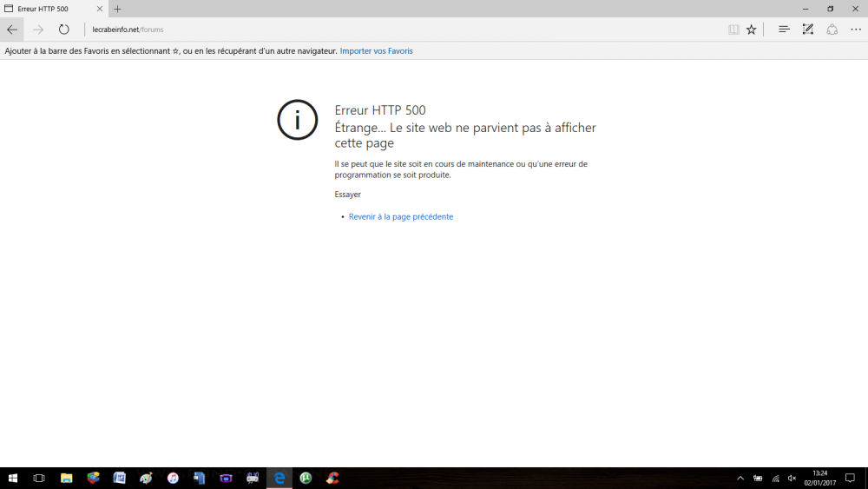The image size is (868, 489).
Task: Refresh the page with the reload icon
Action: (x=63, y=30)
